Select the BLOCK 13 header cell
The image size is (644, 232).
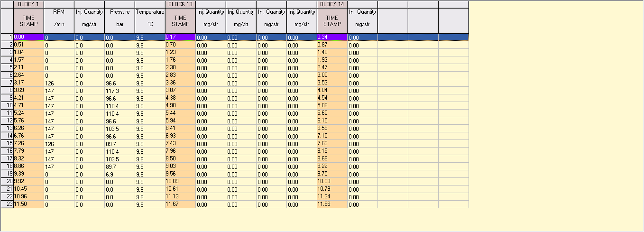coord(180,4)
